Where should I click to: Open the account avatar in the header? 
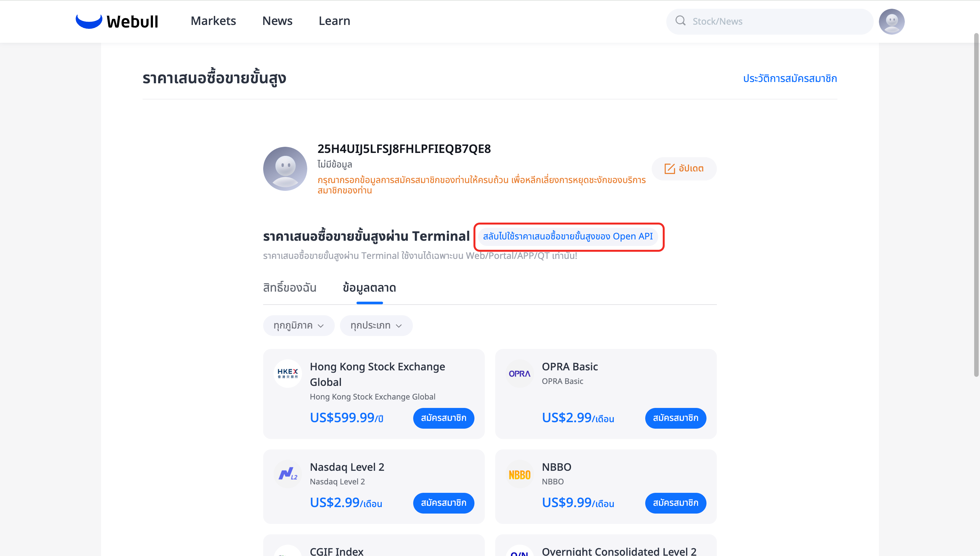coord(892,21)
